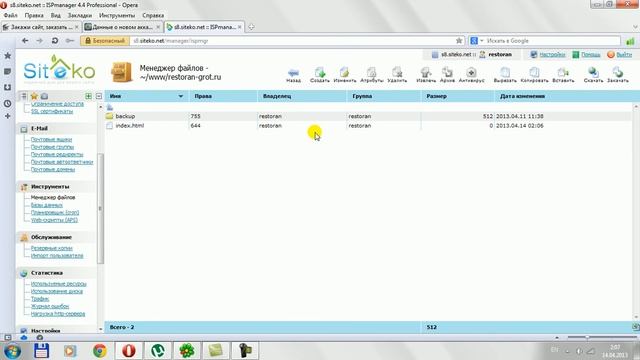The height and width of the screenshot is (360, 640).
Task: Run Антивирус from the toolbar
Action: pyautogui.click(x=471, y=75)
